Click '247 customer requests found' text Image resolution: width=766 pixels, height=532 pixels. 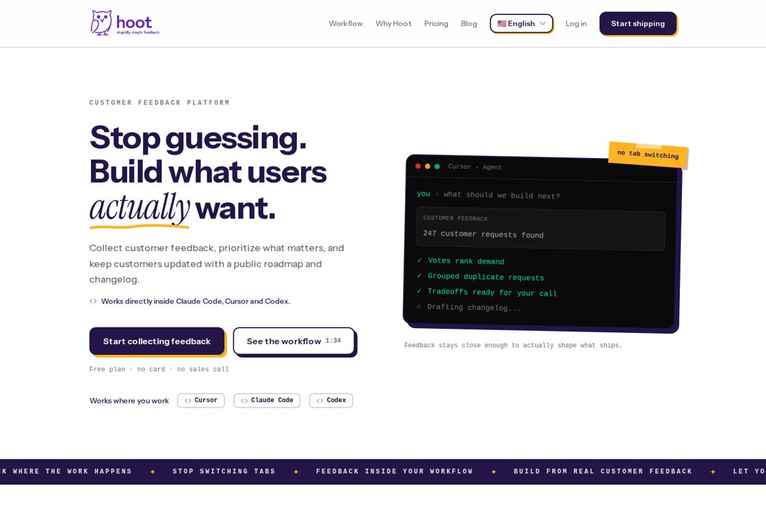[x=483, y=234]
